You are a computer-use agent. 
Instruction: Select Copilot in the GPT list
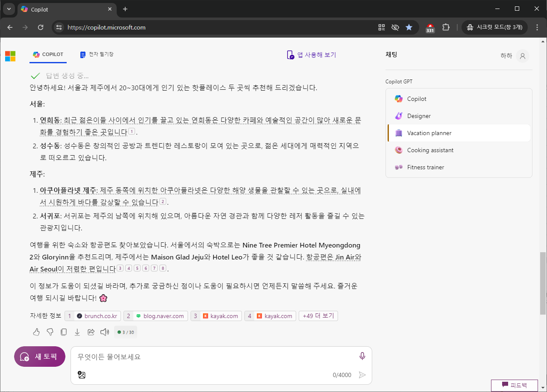tap(459, 99)
